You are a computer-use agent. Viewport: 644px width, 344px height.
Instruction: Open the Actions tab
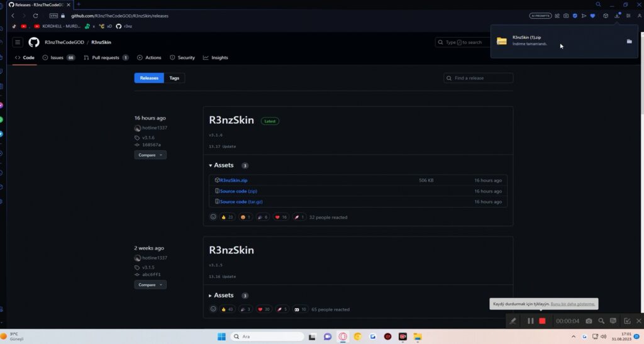pyautogui.click(x=149, y=57)
